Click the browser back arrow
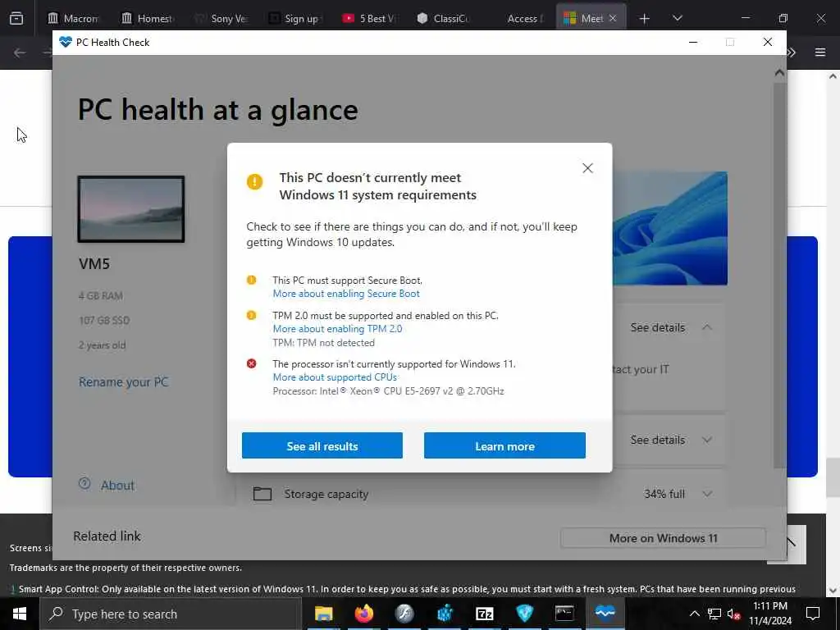 20,52
